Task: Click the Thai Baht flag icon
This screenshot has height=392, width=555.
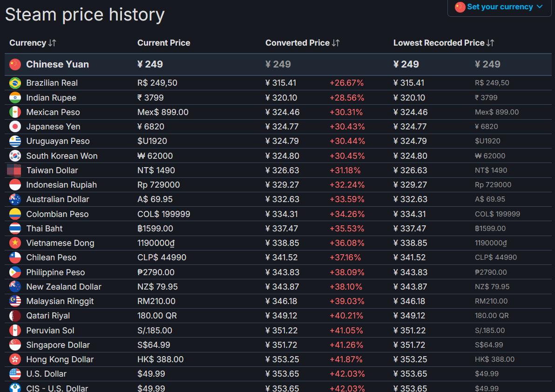Action: point(15,229)
